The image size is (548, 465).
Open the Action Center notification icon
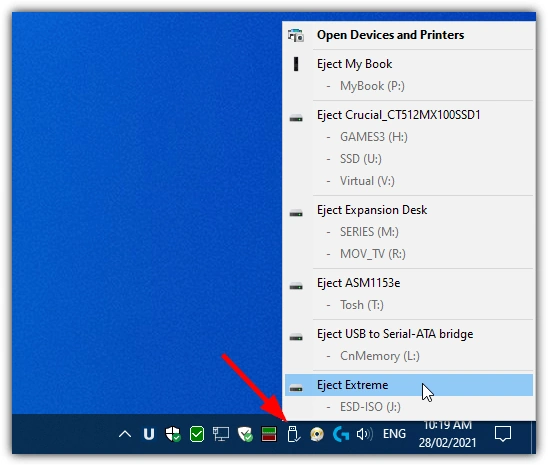click(x=503, y=434)
